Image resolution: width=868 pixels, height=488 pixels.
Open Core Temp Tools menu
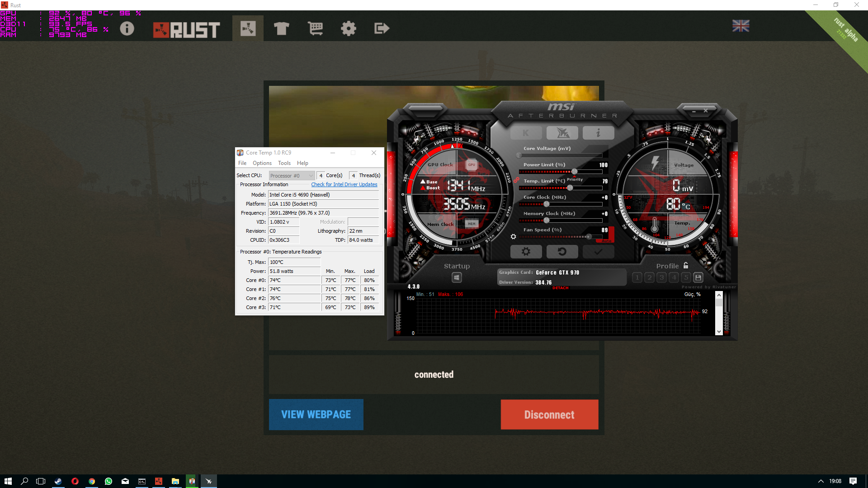(x=284, y=163)
